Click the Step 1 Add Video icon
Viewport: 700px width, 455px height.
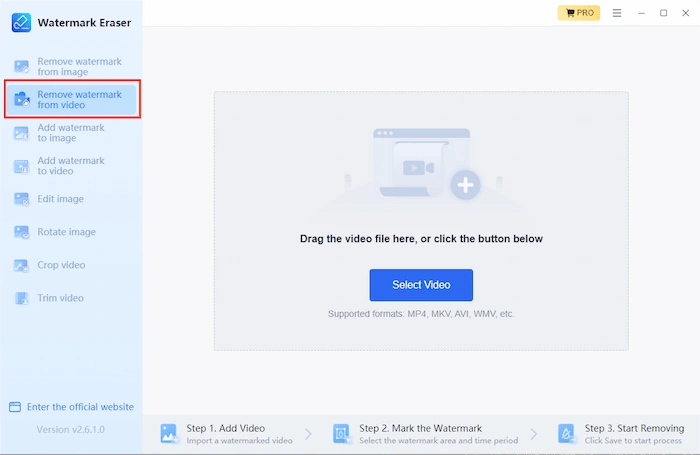click(169, 433)
